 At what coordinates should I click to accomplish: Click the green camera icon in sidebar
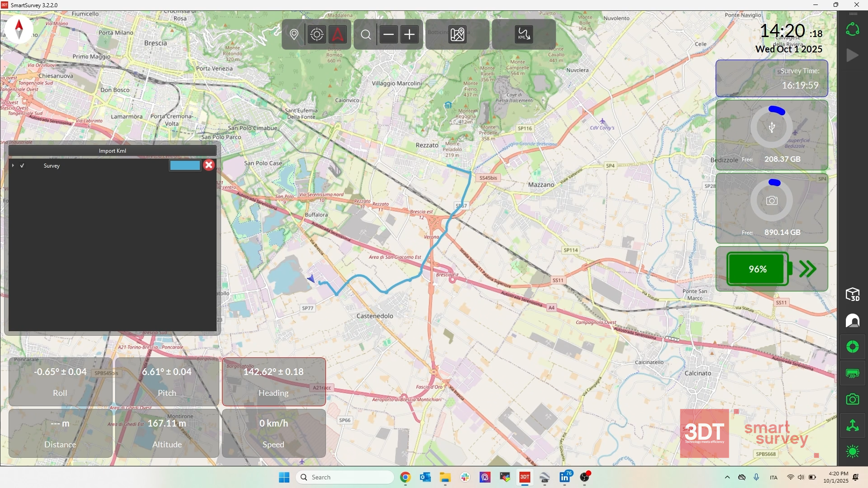click(852, 399)
